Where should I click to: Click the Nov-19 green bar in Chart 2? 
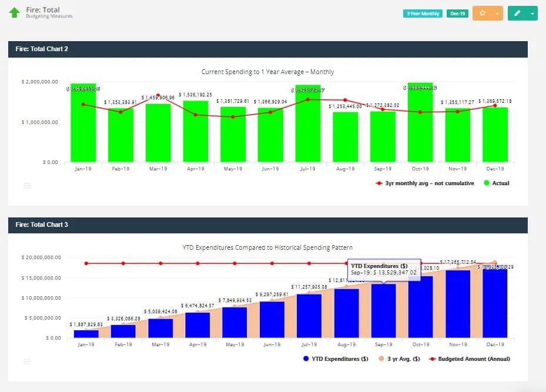click(458, 135)
